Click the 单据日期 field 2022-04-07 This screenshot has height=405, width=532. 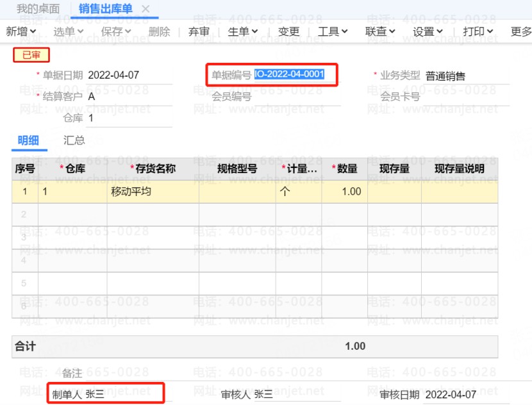tap(129, 75)
